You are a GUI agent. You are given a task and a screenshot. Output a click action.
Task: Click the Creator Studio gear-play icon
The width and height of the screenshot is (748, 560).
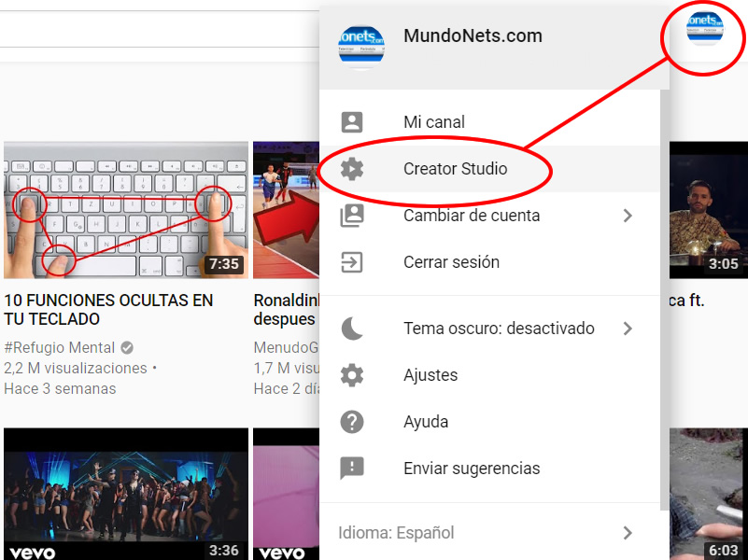tap(352, 169)
